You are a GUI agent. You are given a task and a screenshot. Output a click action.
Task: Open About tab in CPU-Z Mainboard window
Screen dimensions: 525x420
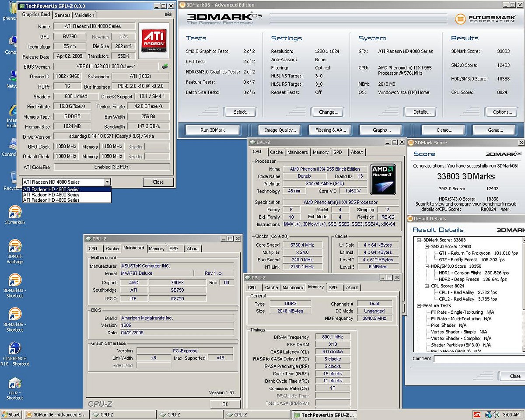click(193, 248)
